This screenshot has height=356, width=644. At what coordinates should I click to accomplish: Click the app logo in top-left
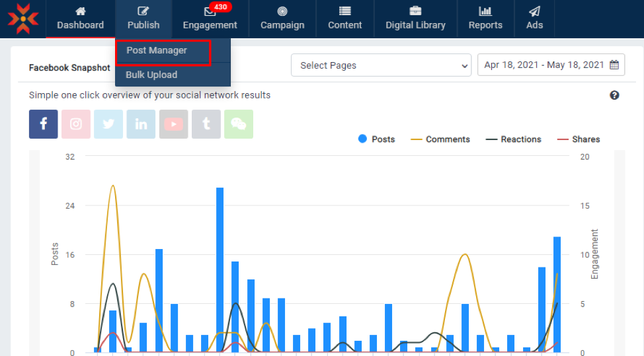(22, 18)
